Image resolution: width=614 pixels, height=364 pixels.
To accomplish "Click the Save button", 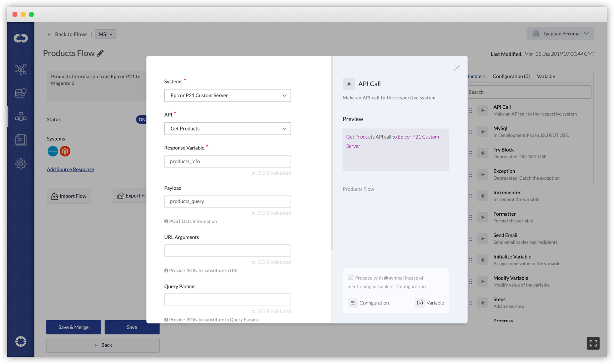I will click(132, 327).
